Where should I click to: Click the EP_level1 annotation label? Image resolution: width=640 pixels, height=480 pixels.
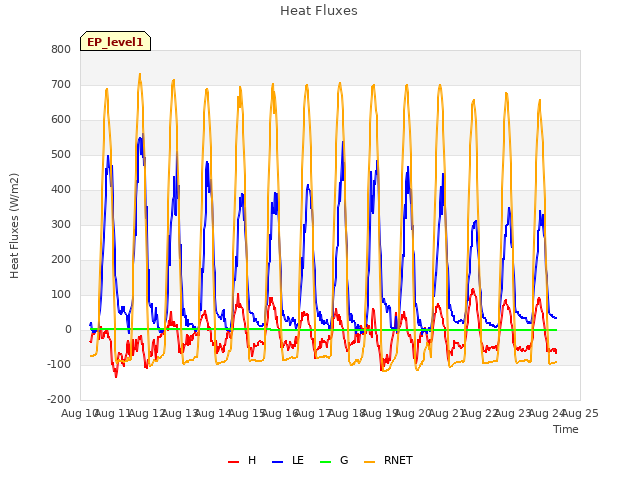(x=116, y=42)
